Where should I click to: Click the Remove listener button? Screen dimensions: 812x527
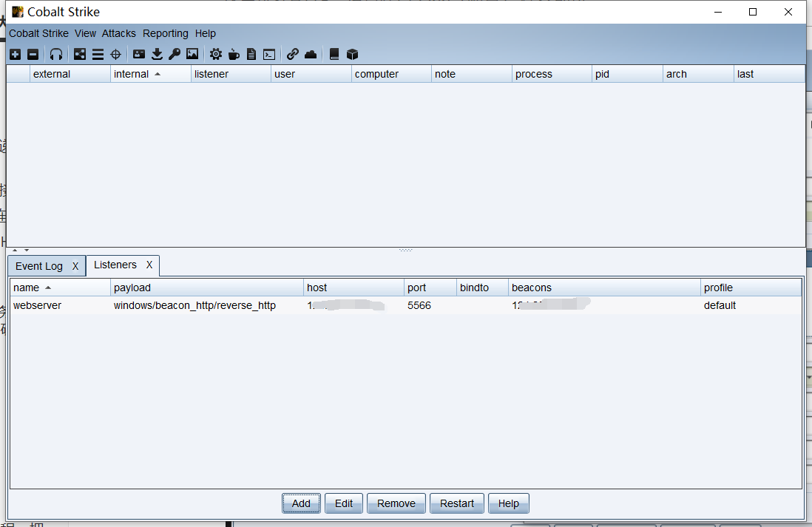pos(396,503)
